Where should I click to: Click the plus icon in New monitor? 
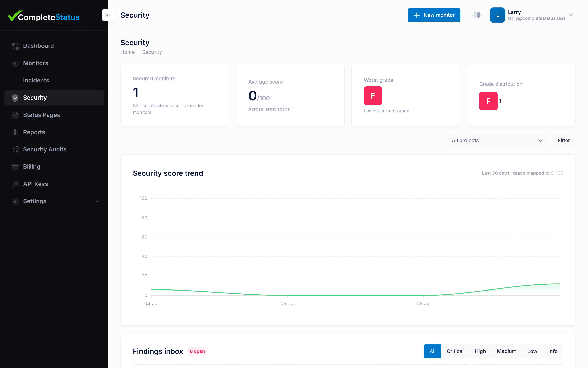[417, 15]
